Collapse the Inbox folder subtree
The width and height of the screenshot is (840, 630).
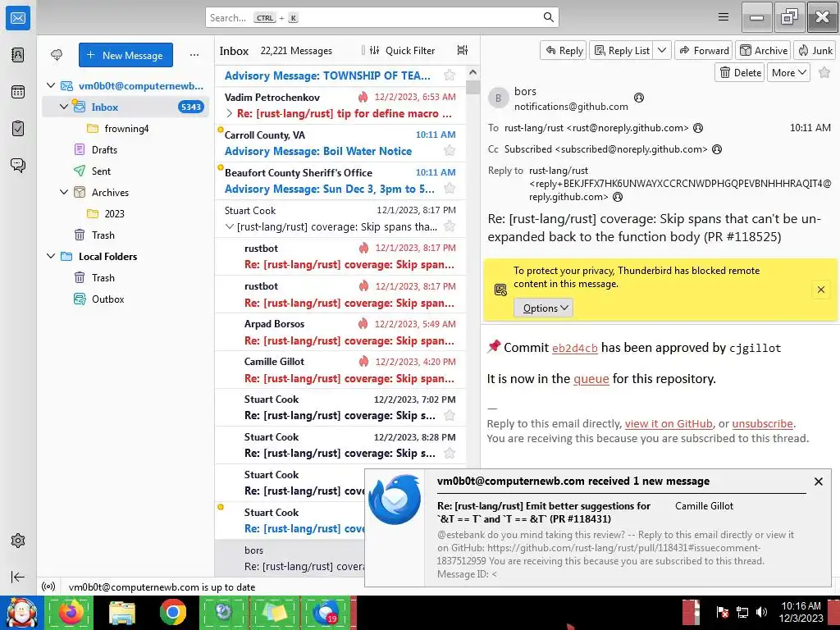pos(64,107)
